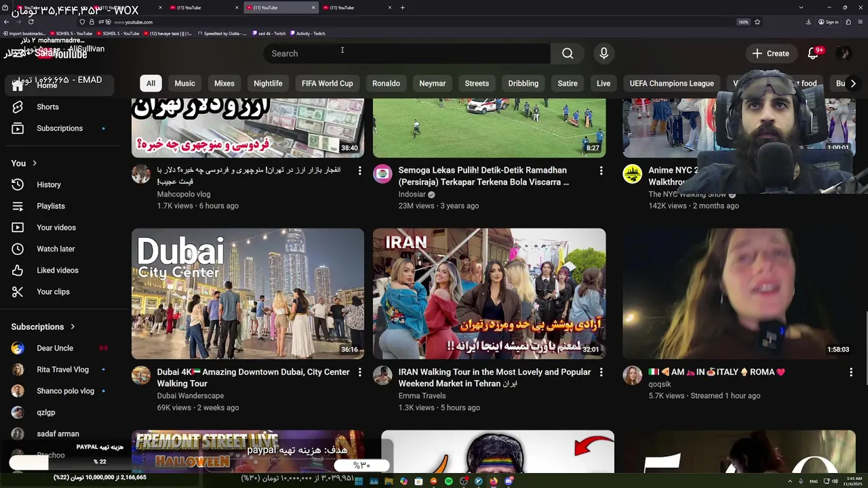Viewport: 868px width, 488px height.
Task: Play the IRAN walking tour thumbnail
Action: [489, 293]
